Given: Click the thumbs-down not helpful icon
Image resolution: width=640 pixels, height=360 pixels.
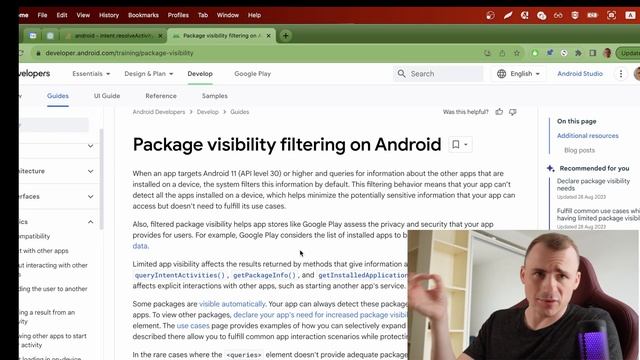Looking at the screenshot, I should point(513,112).
